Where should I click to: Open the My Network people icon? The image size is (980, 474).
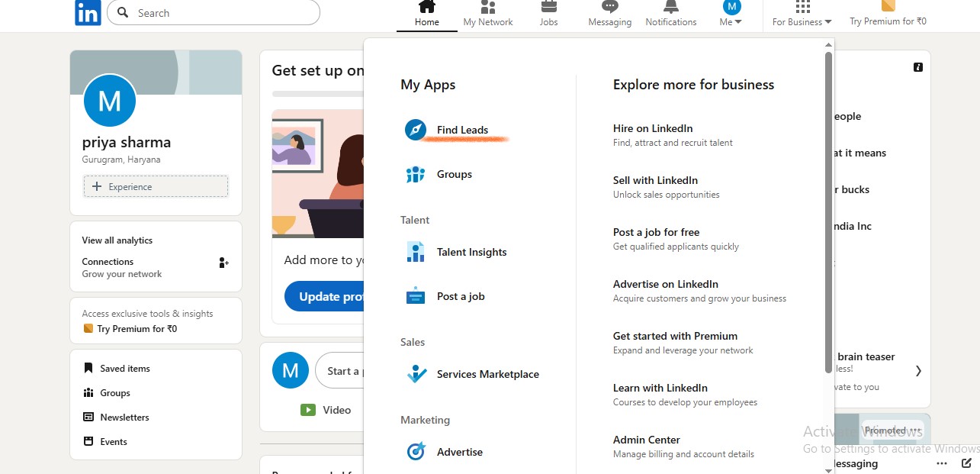(488, 7)
